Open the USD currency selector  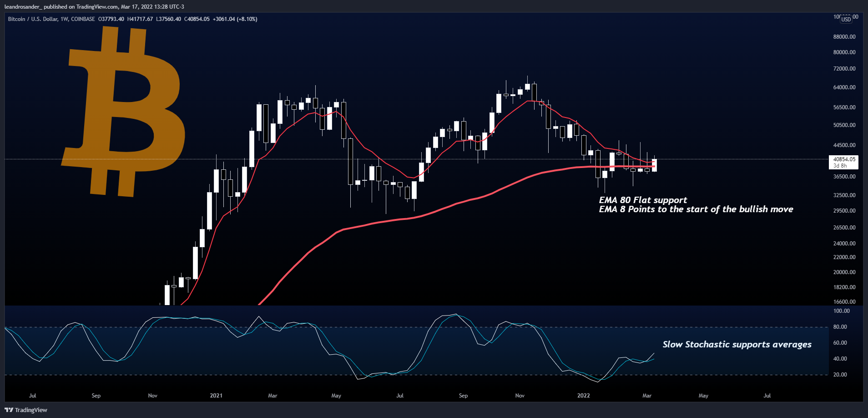[x=846, y=19]
